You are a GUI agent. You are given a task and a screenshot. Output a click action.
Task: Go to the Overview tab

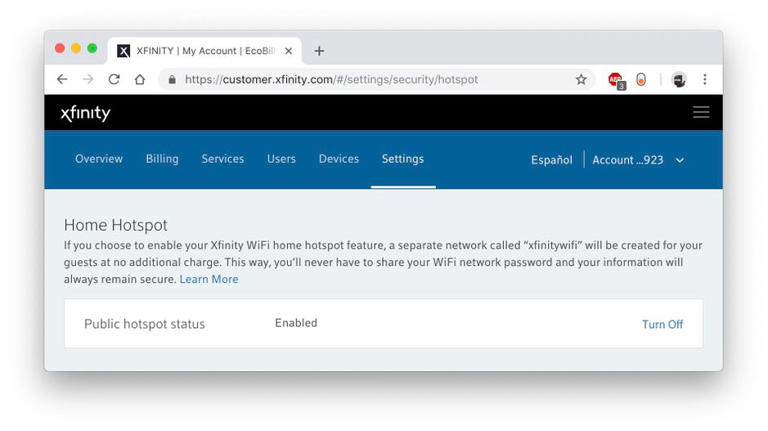[99, 159]
